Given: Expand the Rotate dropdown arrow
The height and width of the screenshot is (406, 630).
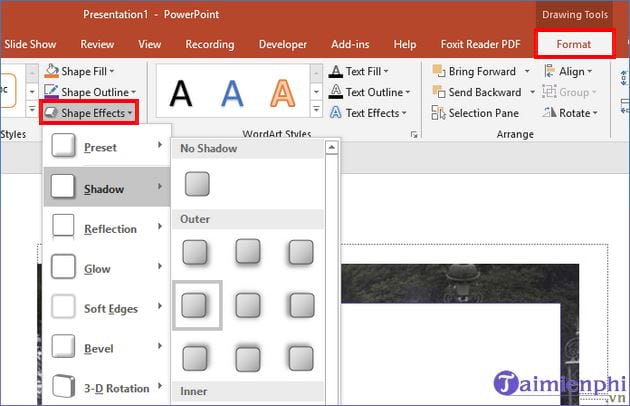Looking at the screenshot, I should point(595,113).
